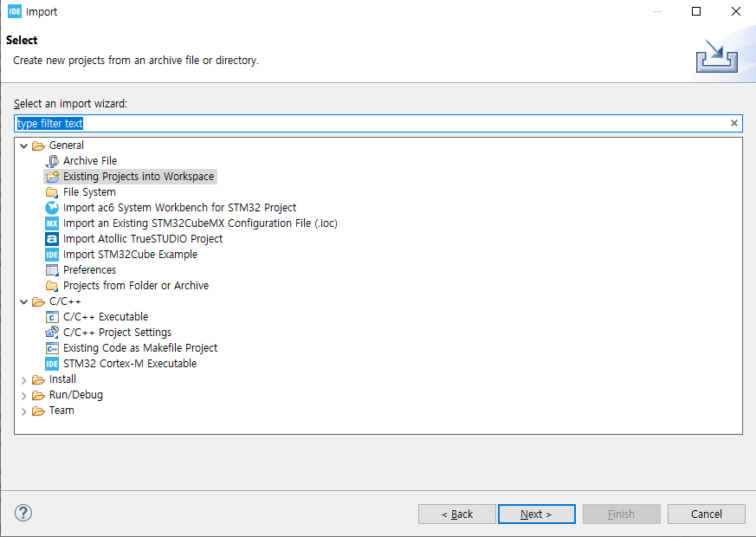This screenshot has width=756, height=537.
Task: Select the C/C++ category label
Action: click(65, 301)
